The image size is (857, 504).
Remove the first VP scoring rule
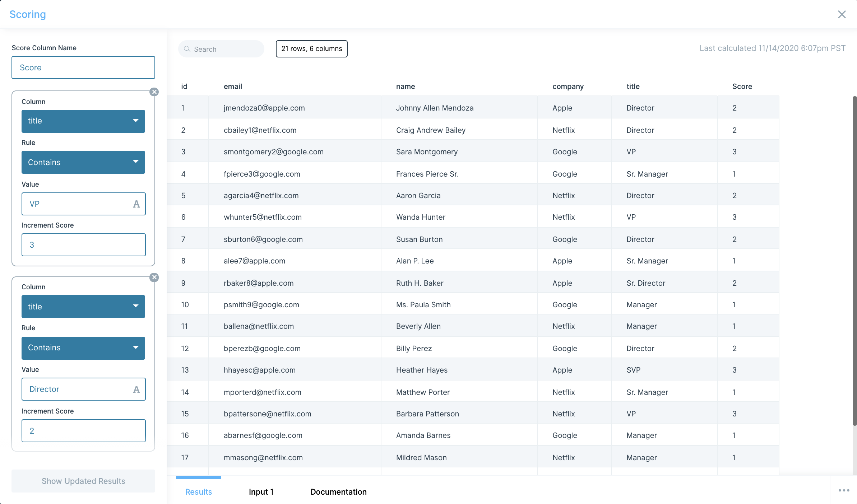tap(154, 92)
